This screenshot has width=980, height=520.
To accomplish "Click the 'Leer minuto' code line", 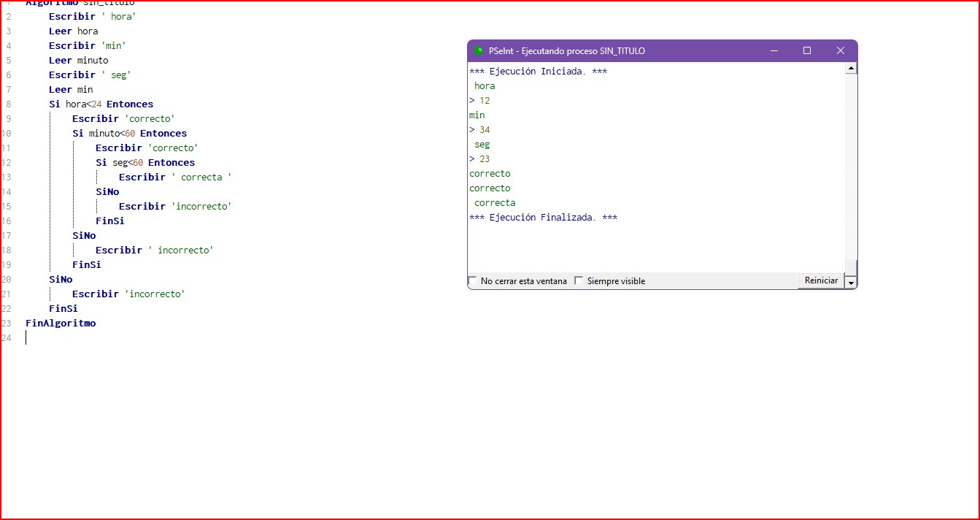I will 78,61.
